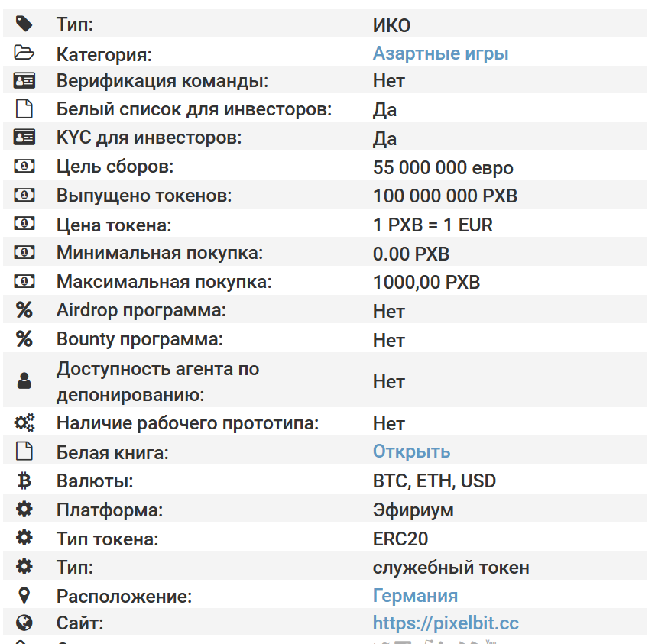
Task: Click the money icon beside Цель сборов
Action: coord(24,166)
